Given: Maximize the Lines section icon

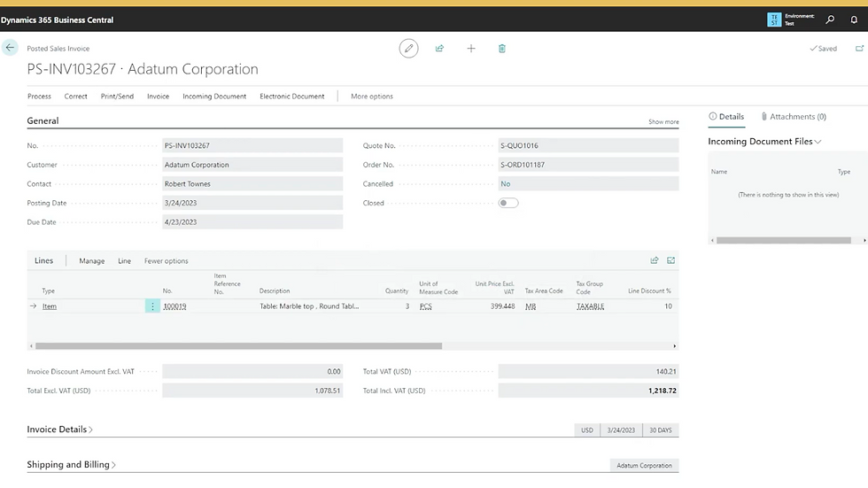Looking at the screenshot, I should (x=671, y=260).
